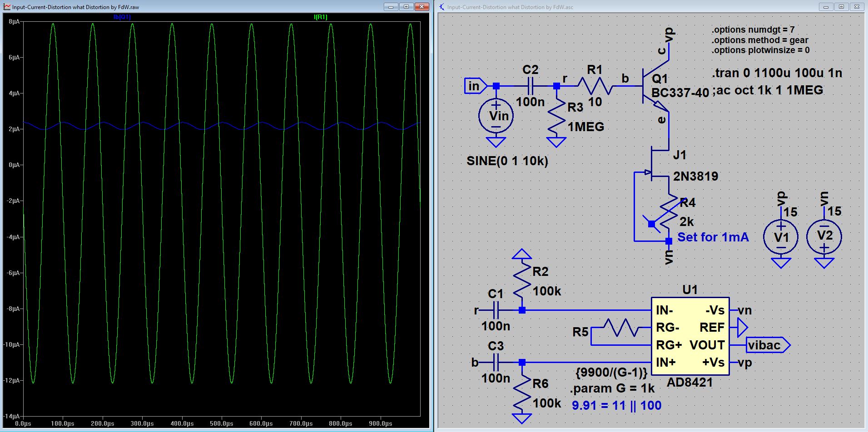
Task: Click the 2N3819 model name
Action: click(696, 176)
